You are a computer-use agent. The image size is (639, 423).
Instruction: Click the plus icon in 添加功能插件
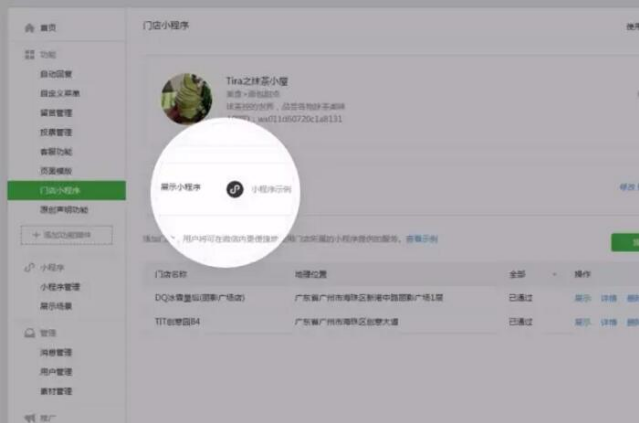[38, 234]
